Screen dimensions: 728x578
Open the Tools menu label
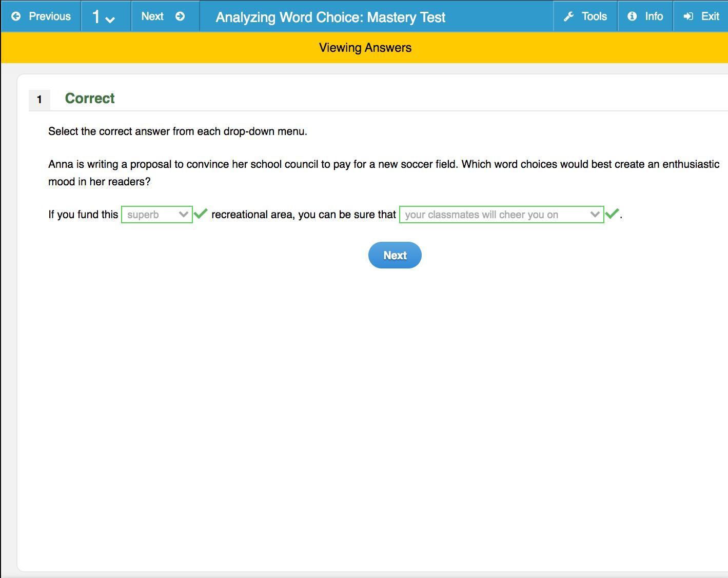(x=594, y=16)
